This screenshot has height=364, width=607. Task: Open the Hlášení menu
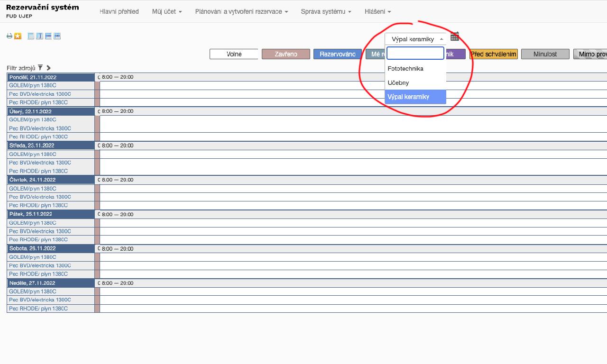pyautogui.click(x=377, y=11)
